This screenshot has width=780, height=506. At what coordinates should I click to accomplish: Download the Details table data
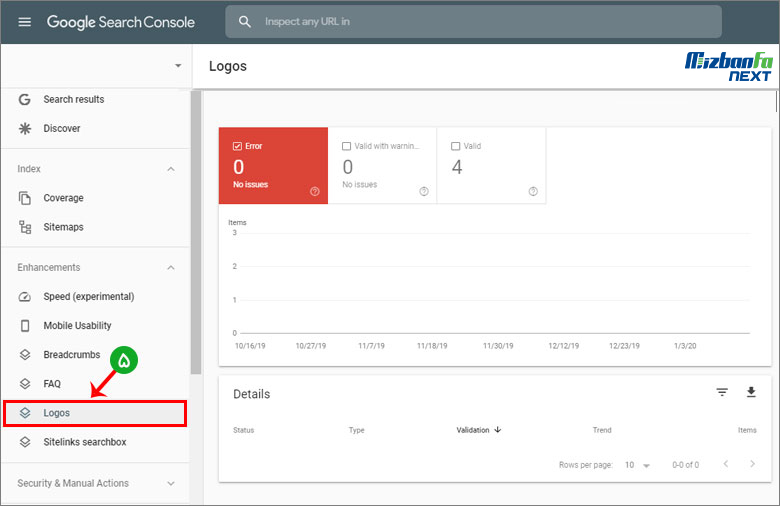(x=751, y=392)
